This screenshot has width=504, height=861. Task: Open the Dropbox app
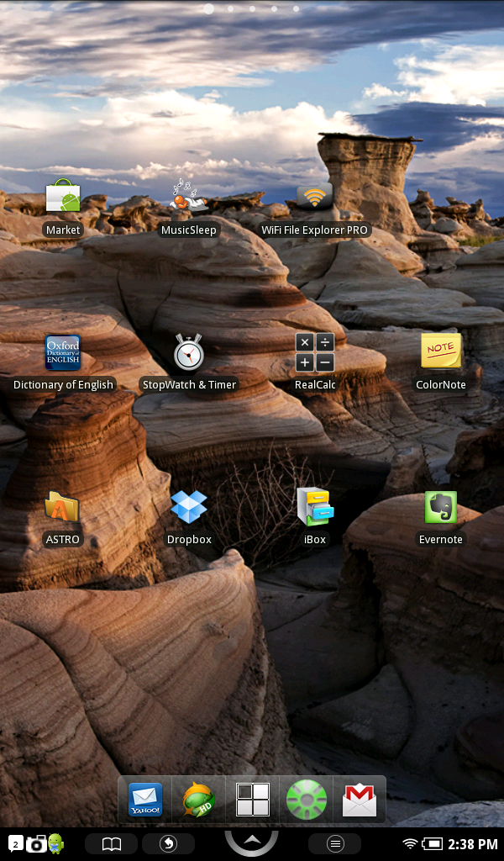189,507
